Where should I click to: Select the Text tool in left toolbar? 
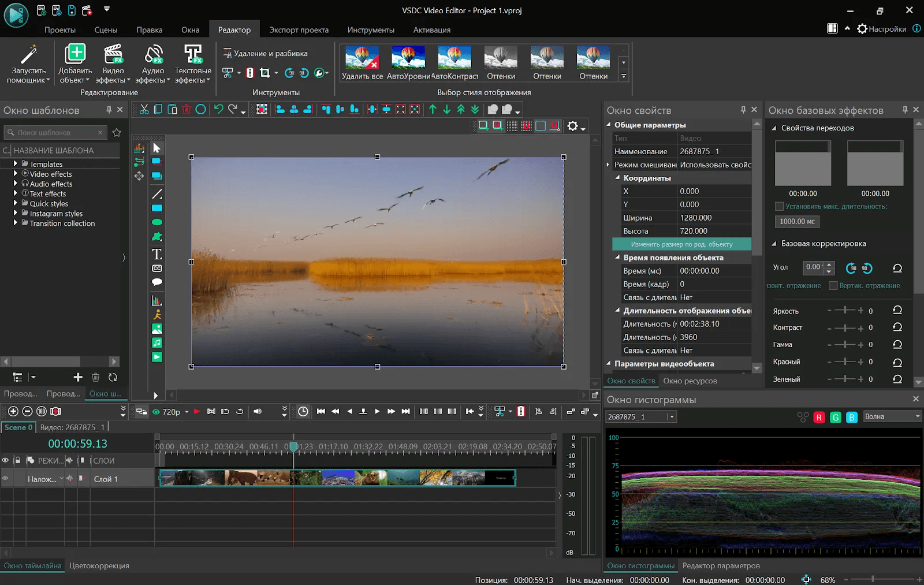click(x=157, y=254)
